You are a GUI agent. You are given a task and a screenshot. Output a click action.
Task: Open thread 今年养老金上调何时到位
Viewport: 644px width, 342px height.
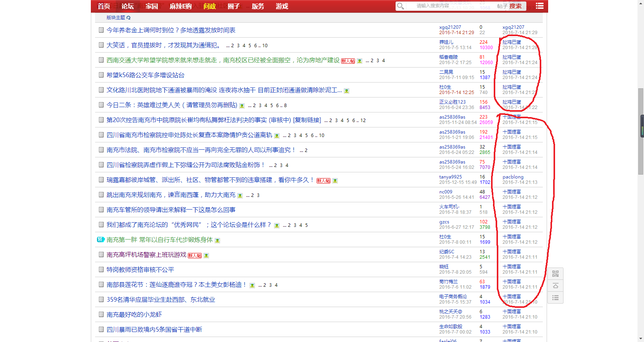point(171,30)
